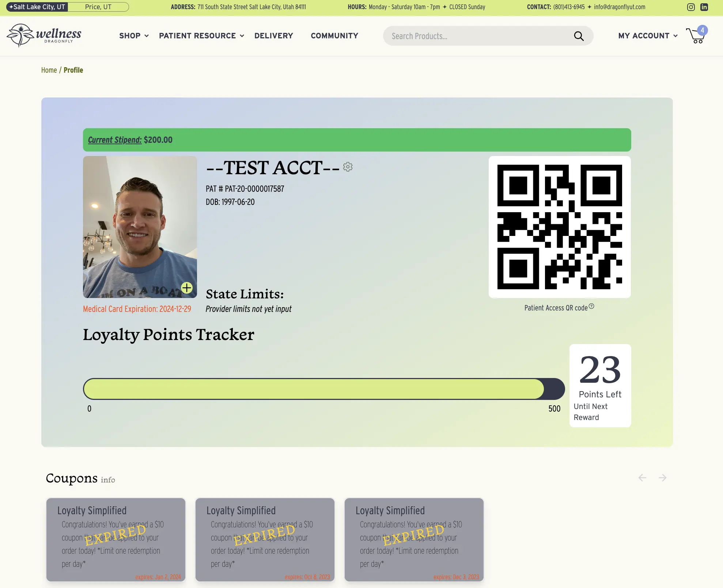Click the Wellness Dragonfly logo
The height and width of the screenshot is (588, 723).
click(x=44, y=35)
